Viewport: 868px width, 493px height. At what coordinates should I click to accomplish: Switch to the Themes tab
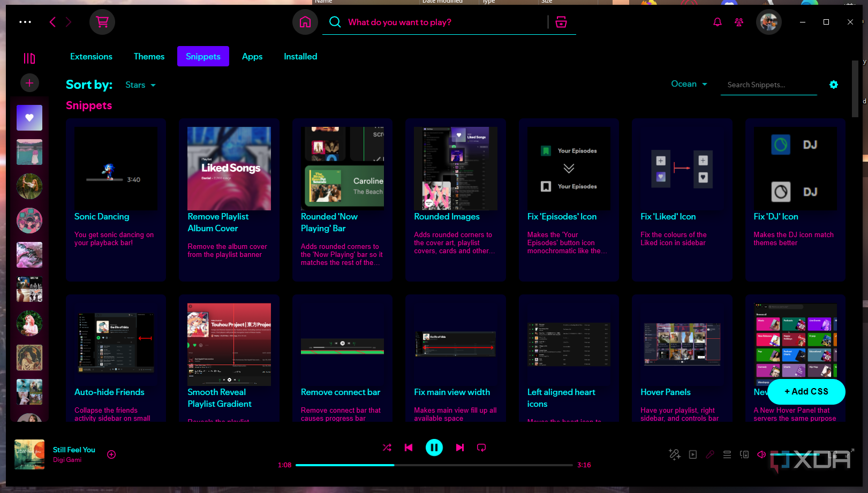149,56
